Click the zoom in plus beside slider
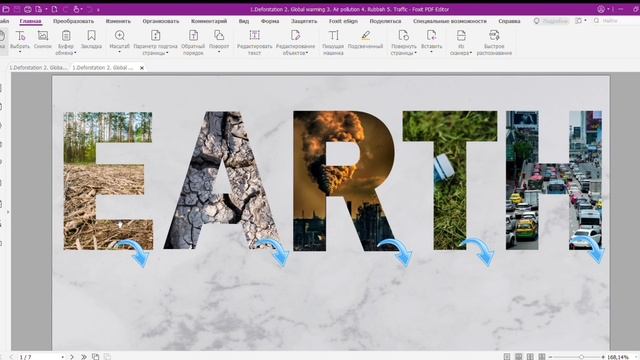The width and height of the screenshot is (640, 360). [603, 357]
